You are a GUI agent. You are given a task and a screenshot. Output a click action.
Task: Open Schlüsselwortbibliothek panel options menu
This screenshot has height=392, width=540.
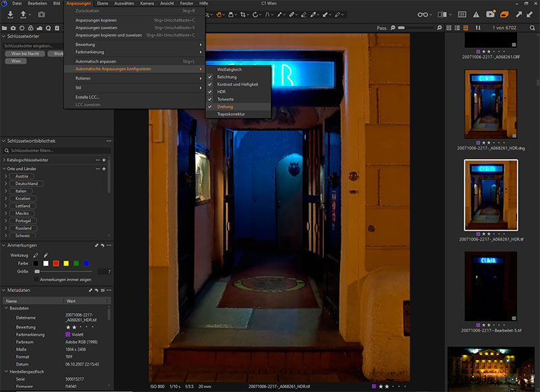click(x=109, y=141)
